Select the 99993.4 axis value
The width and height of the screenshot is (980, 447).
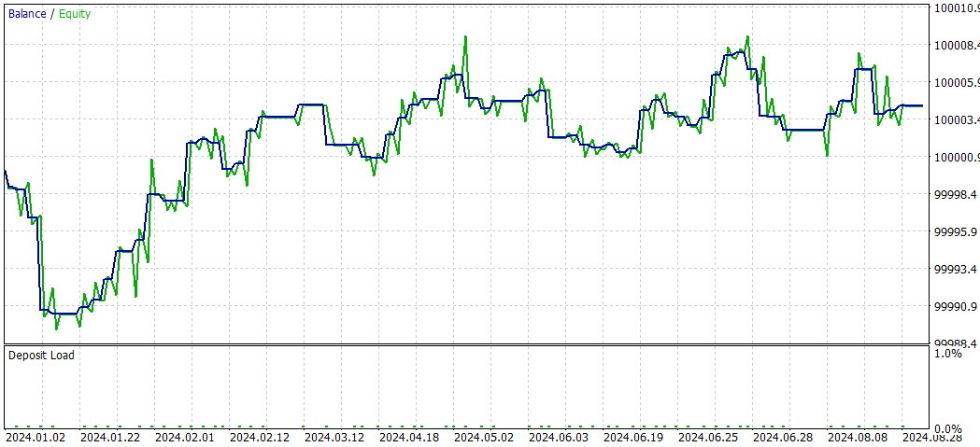[x=957, y=270]
